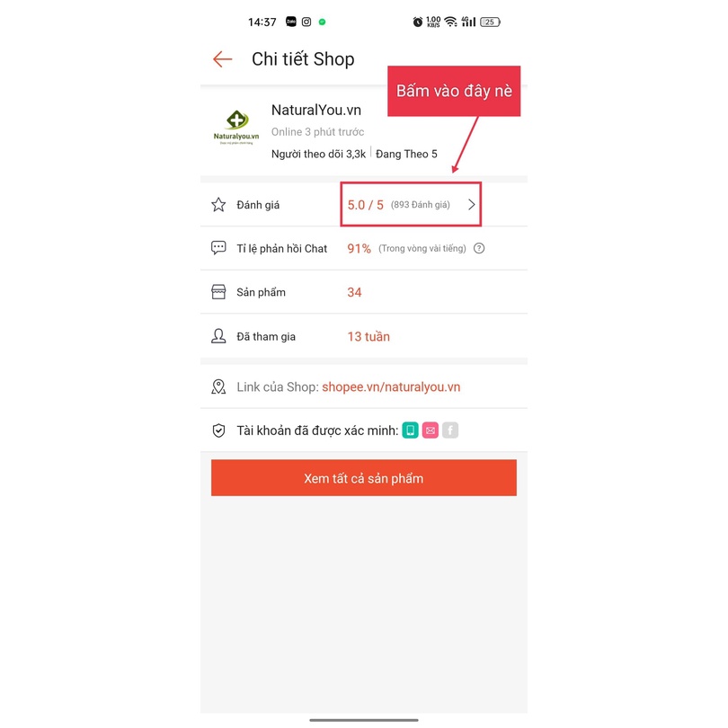Open Người theo dõi 3,3k followers list

click(x=318, y=155)
